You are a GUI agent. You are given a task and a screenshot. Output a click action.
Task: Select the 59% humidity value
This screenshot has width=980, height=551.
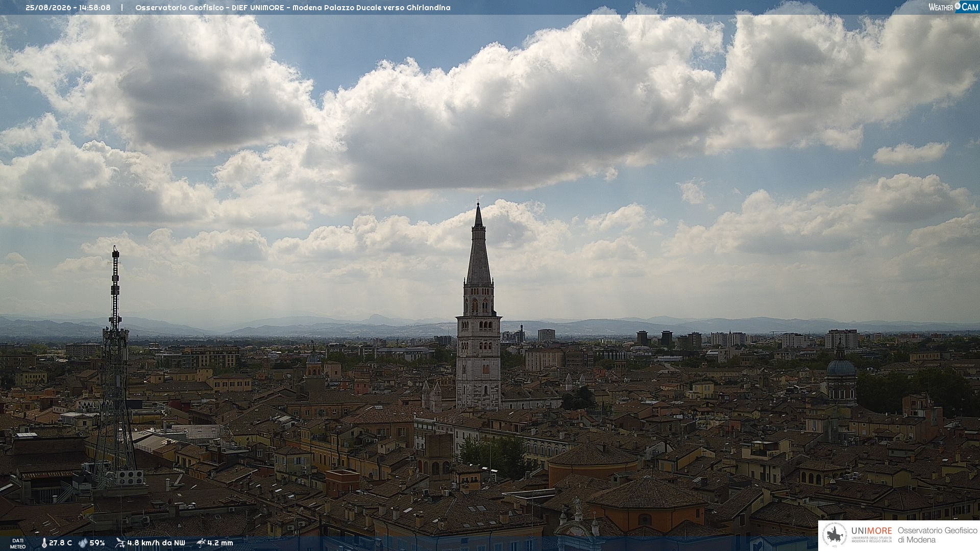tap(97, 543)
